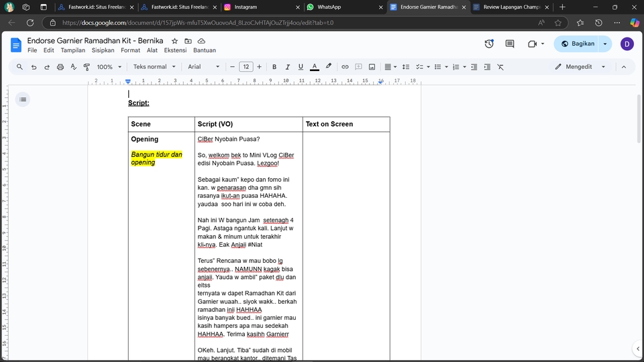Collapse the toolbar menus chevron
Screen dimensions: 644x362
[x=624, y=67]
